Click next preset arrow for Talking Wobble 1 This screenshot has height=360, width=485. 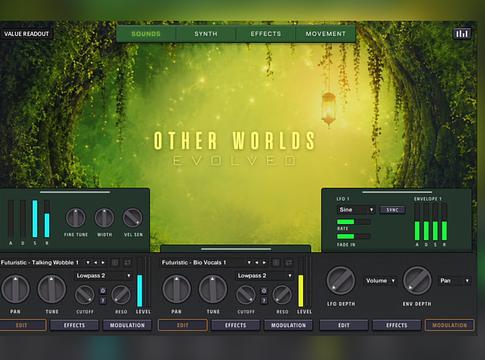click(x=103, y=263)
